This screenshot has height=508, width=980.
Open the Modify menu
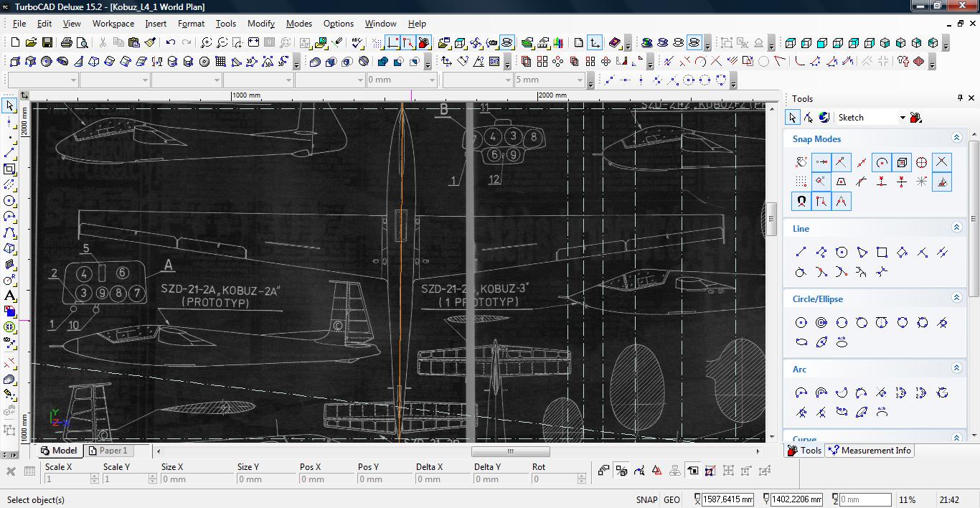[x=261, y=24]
